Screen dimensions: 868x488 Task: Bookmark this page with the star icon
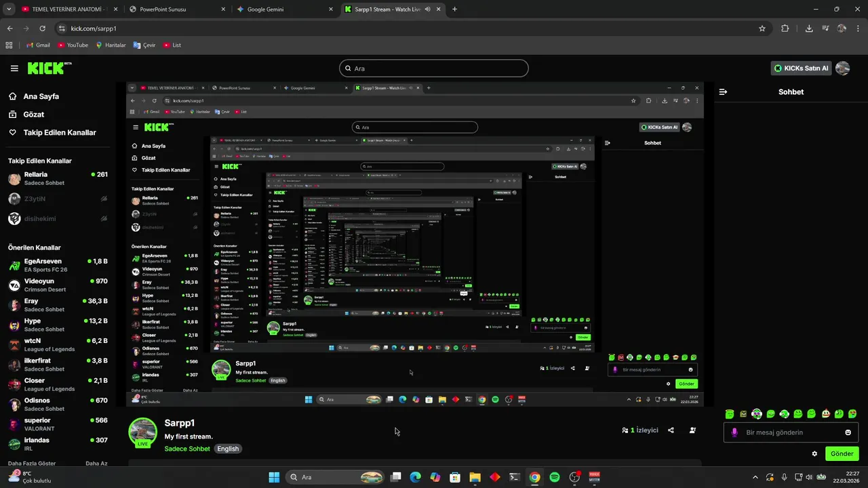[762, 28]
